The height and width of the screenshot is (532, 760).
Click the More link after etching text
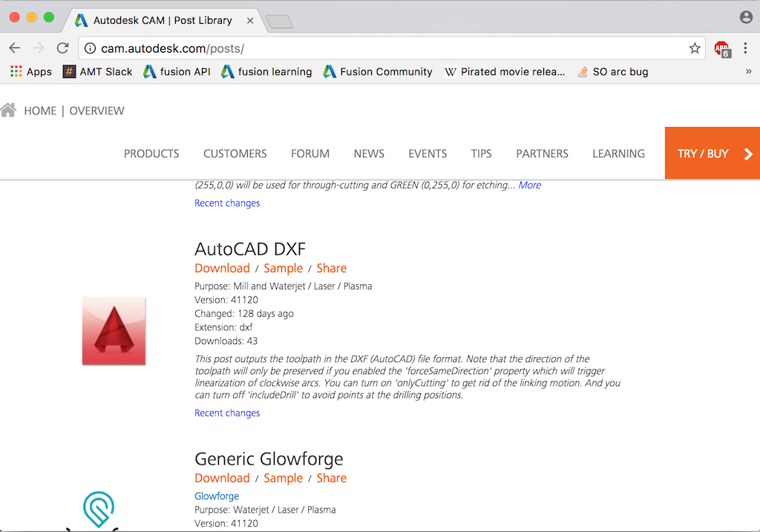pyautogui.click(x=530, y=185)
